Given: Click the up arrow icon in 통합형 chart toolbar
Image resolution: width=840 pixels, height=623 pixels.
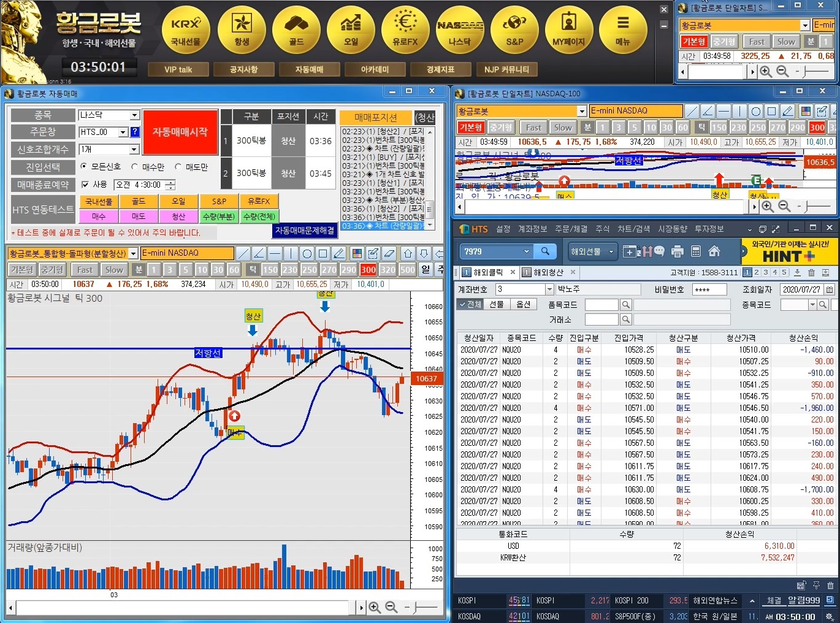Looking at the screenshot, I should pyautogui.click(x=408, y=253).
